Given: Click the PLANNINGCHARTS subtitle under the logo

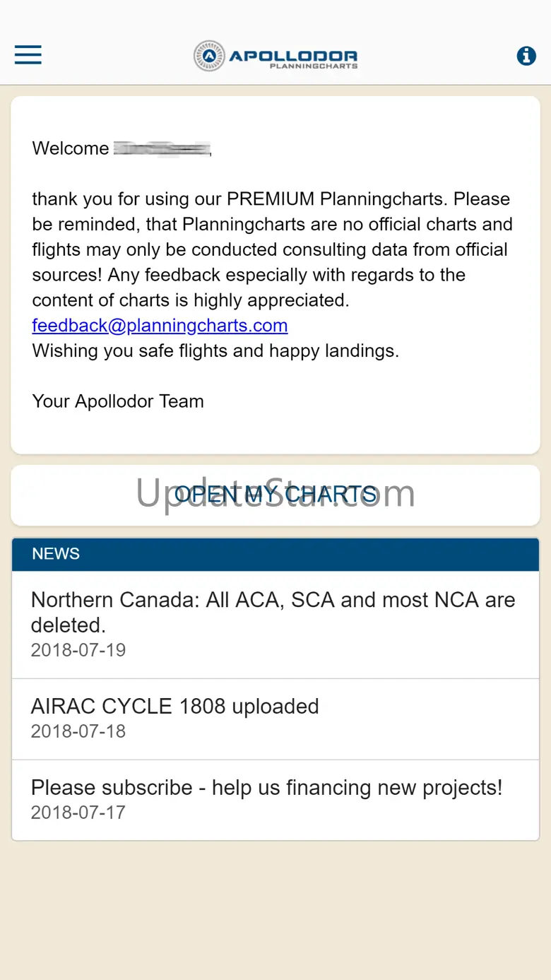Looking at the screenshot, I should (314, 66).
